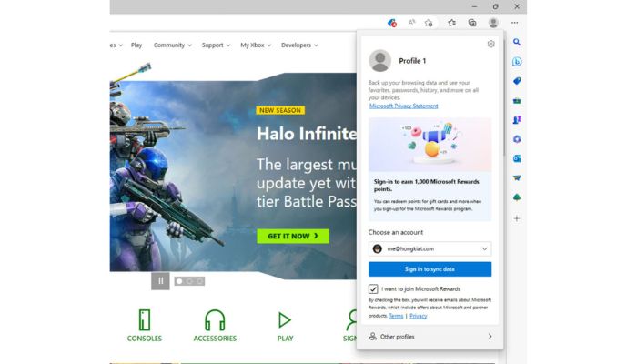637x364 pixels.
Task: Click the Rewards points sign-in heading
Action: coord(427,186)
